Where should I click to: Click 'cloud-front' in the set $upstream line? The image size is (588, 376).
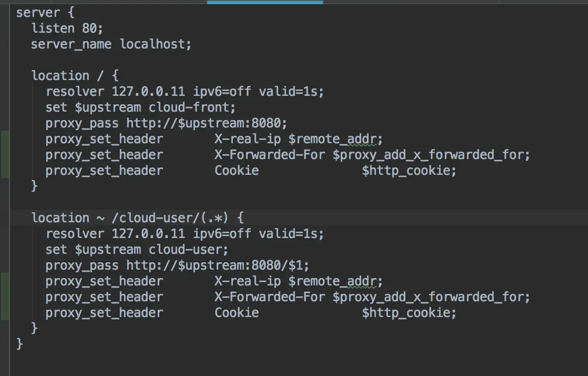(189, 107)
